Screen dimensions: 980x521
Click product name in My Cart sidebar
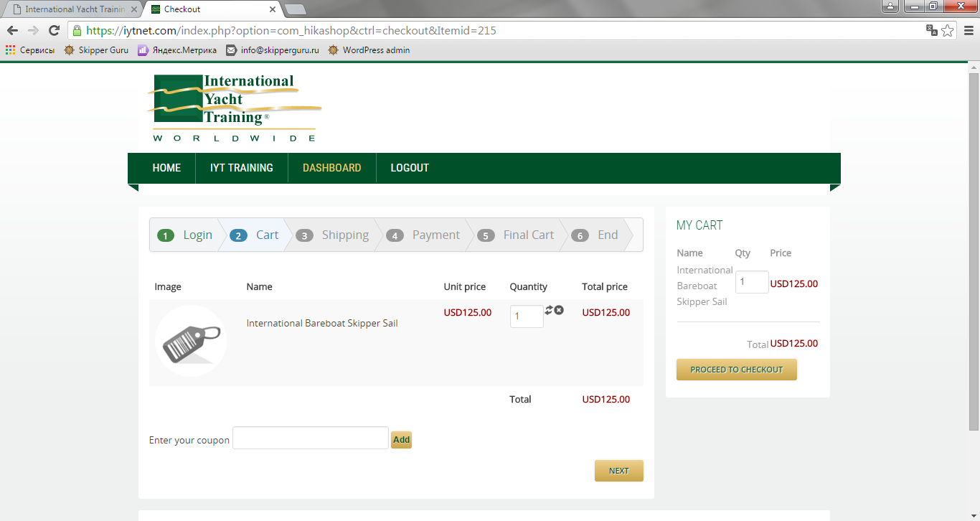coord(705,286)
